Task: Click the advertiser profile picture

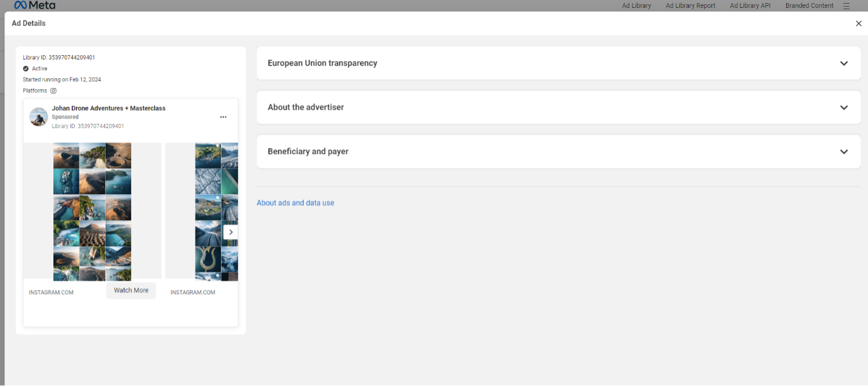Action: (38, 117)
